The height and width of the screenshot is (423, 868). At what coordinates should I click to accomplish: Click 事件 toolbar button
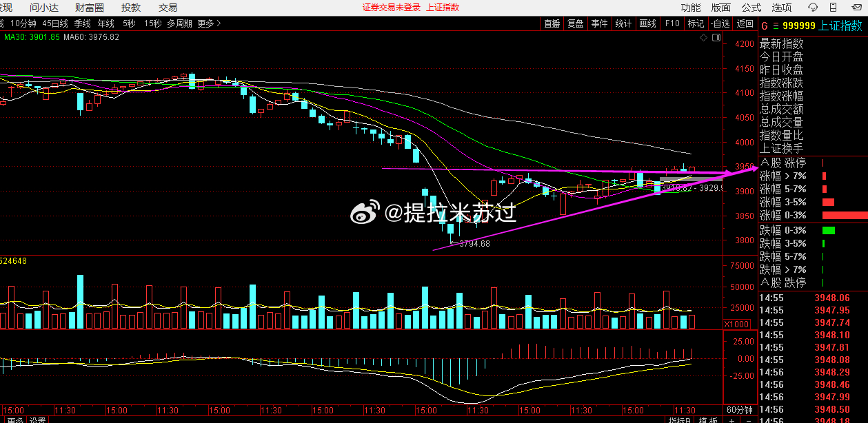(x=599, y=23)
